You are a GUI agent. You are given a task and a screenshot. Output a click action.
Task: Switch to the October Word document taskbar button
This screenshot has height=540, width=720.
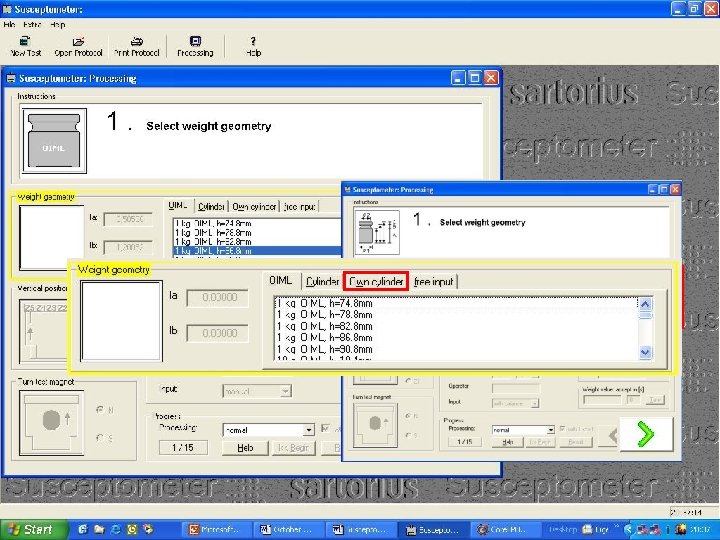[x=288, y=530]
